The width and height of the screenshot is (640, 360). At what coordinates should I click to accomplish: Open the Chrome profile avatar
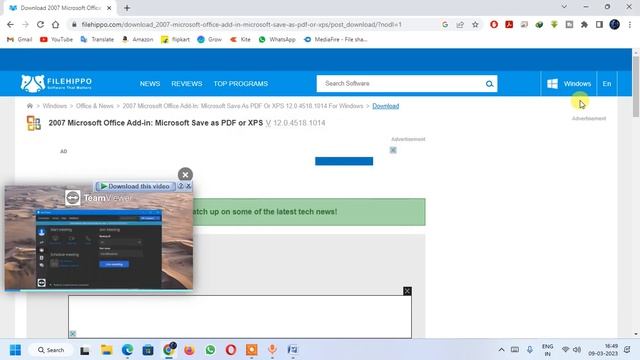click(x=615, y=24)
